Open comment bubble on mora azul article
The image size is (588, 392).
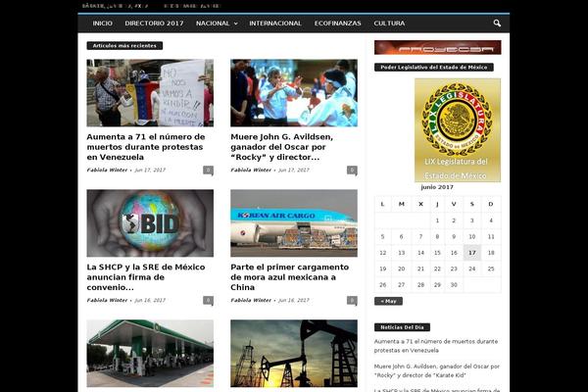tap(352, 301)
